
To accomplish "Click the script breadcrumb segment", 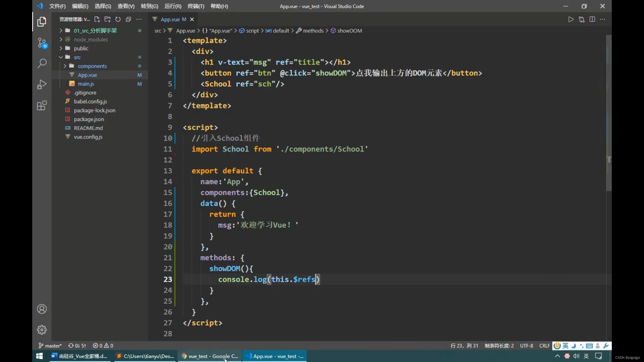I will click(x=249, y=31).
